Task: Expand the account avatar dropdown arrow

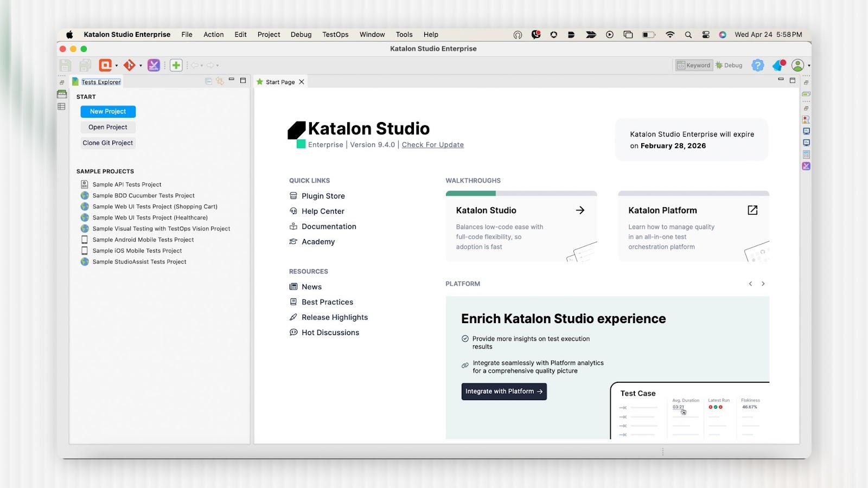Action: [808, 66]
